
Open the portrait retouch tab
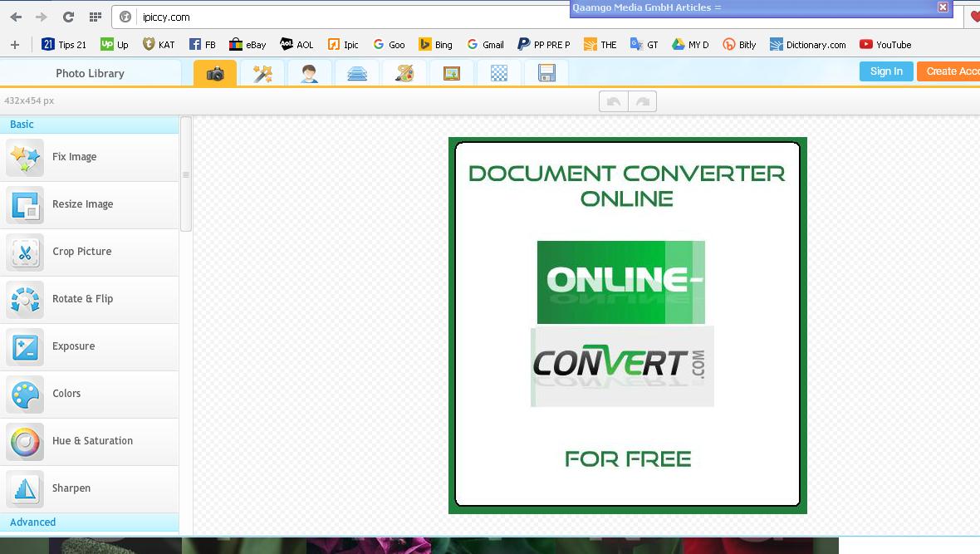click(310, 74)
